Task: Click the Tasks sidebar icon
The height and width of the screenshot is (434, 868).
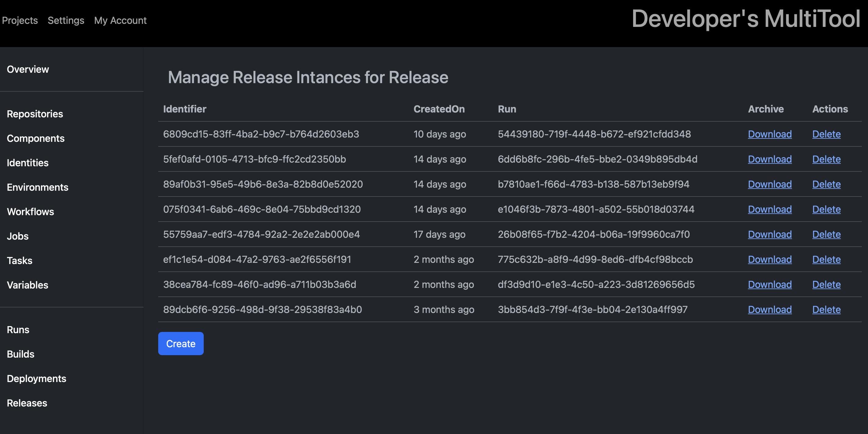Action: [19, 260]
